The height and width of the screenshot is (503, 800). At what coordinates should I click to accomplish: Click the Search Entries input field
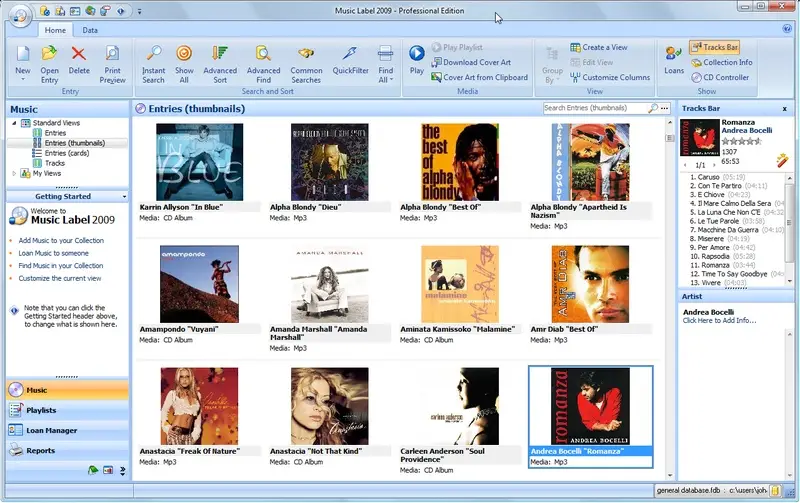tap(594, 108)
